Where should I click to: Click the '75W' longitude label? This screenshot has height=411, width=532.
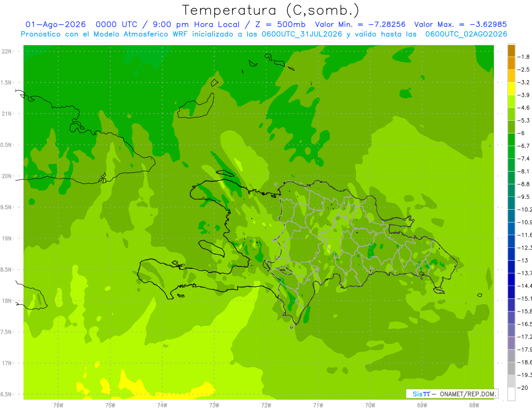point(110,405)
